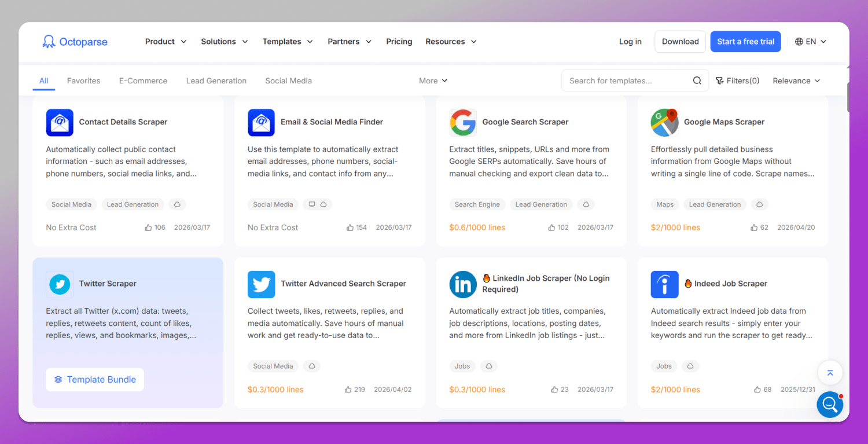Click the cloud icon on Google Search Scraper
Image resolution: width=868 pixels, height=444 pixels.
(586, 204)
